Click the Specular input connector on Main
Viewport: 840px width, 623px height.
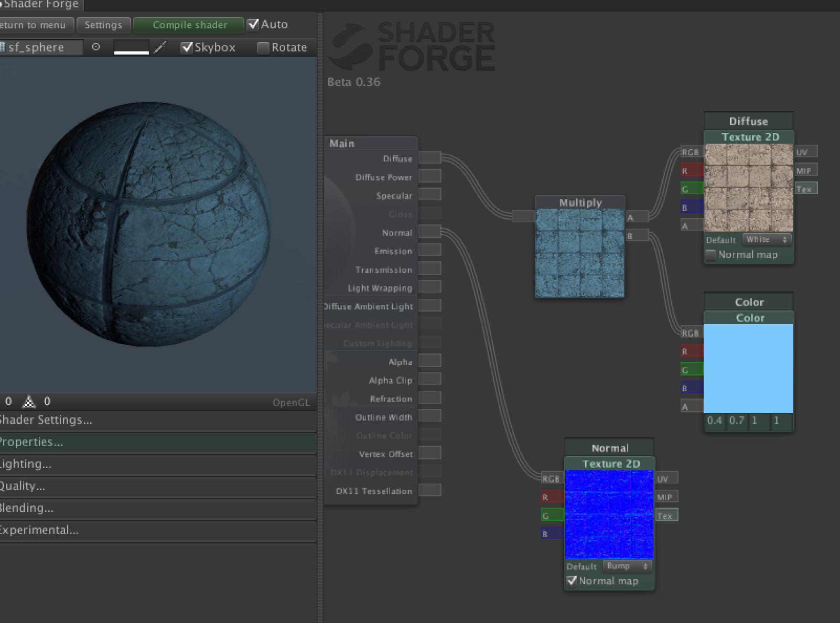tap(430, 195)
